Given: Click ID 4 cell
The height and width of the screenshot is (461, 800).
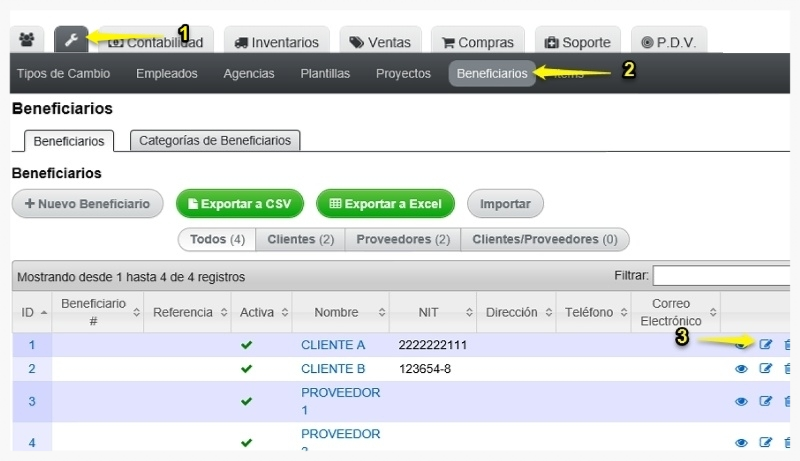Looking at the screenshot, I should [x=32, y=442].
